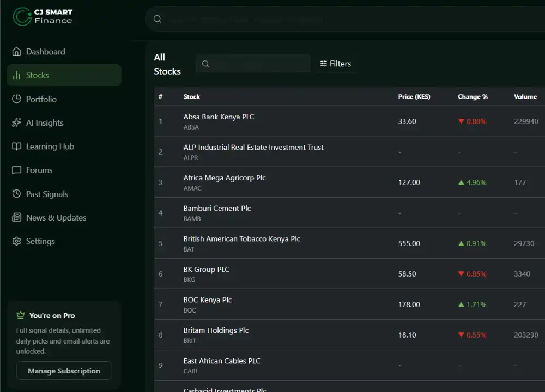Image resolution: width=545 pixels, height=392 pixels.
Task: Click the 18.10 price value
Action: [407, 335]
